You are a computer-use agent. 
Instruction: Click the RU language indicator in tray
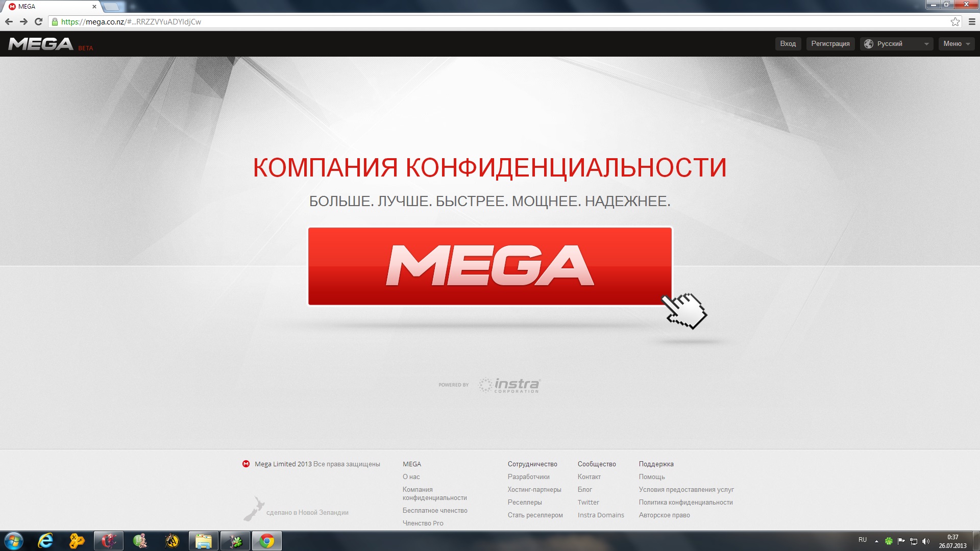pos(863,540)
